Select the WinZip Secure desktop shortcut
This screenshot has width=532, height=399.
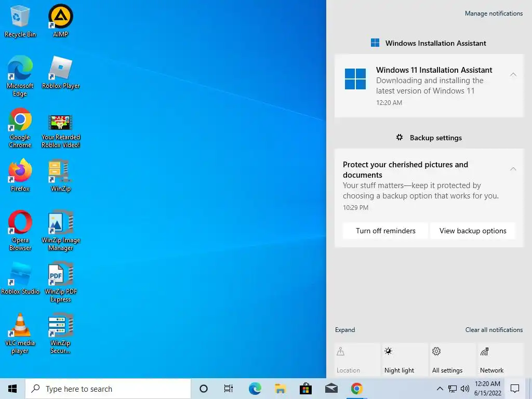pos(60,334)
